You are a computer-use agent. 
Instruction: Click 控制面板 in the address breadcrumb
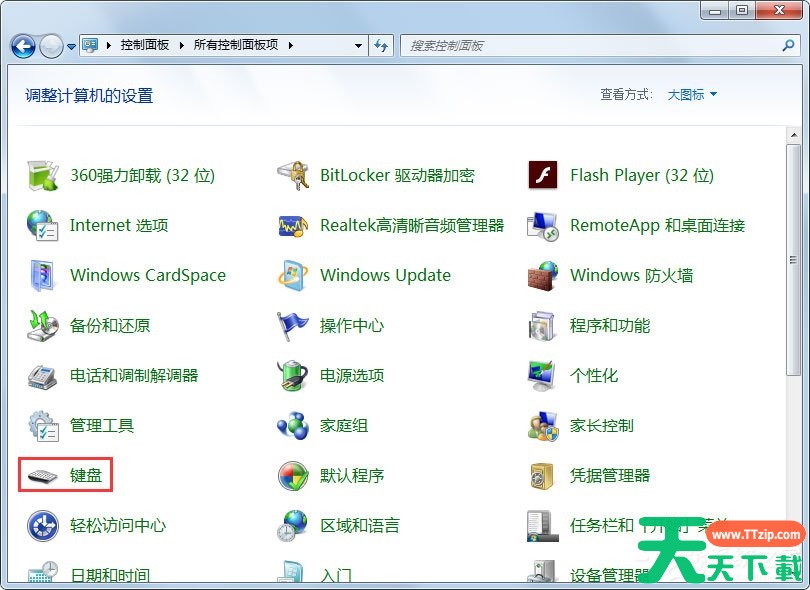pos(144,46)
